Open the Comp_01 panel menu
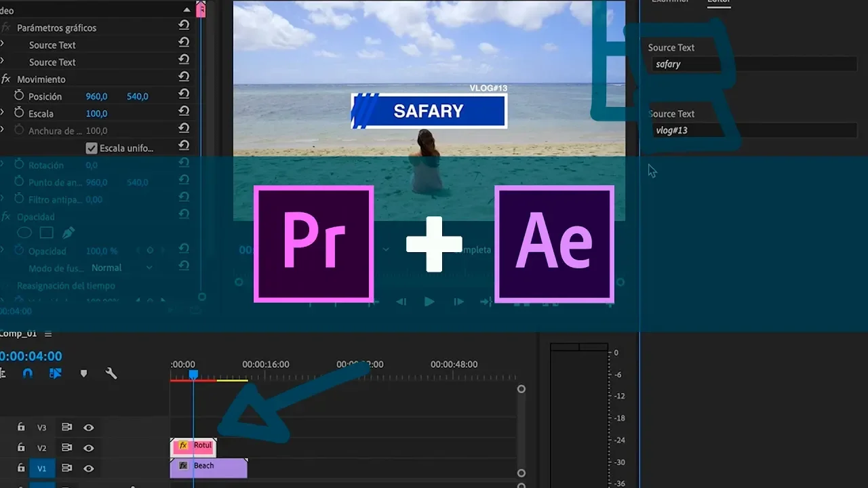This screenshot has height=488, width=868. tap(48, 333)
